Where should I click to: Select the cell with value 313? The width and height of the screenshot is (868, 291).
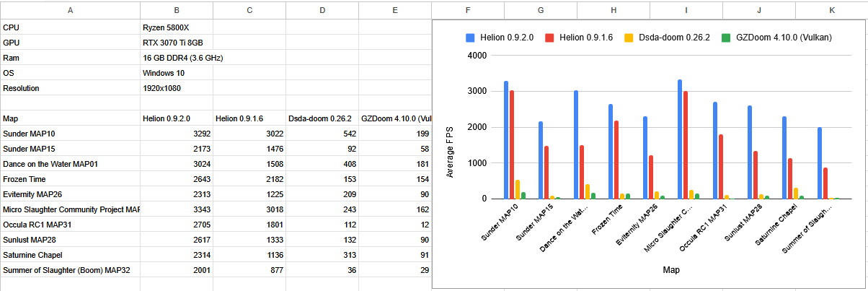pyautogui.click(x=322, y=254)
